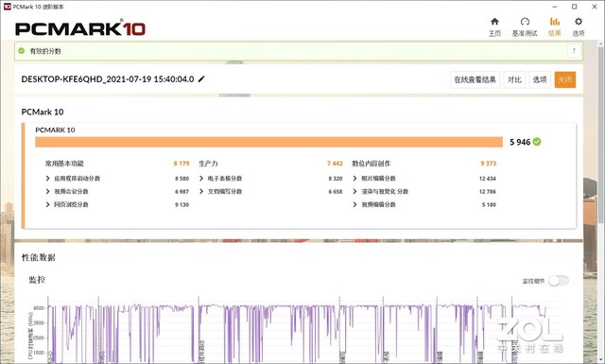Click the 监控 heading

click(x=37, y=280)
